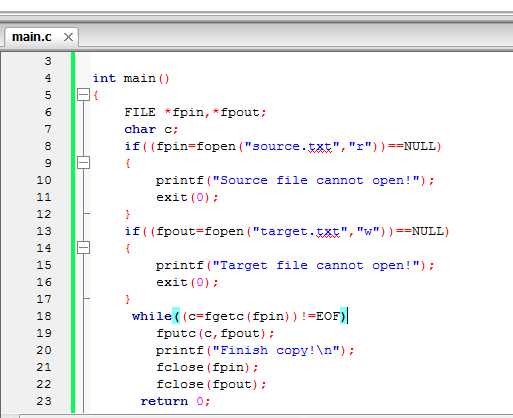Viewport: 513px width, 418px height.
Task: Click line number 4 in the margin
Action: point(48,78)
